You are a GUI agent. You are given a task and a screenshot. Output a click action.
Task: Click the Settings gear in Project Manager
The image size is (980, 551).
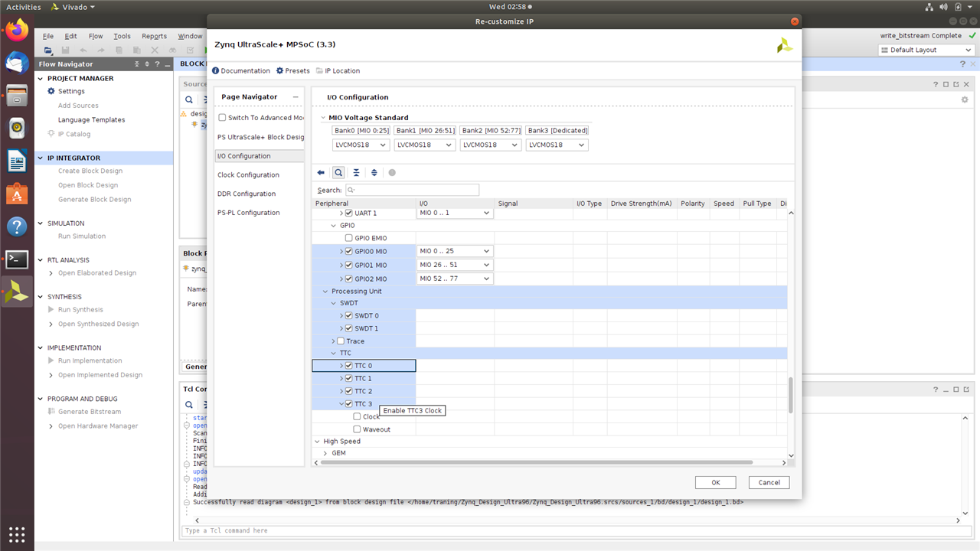click(52, 91)
